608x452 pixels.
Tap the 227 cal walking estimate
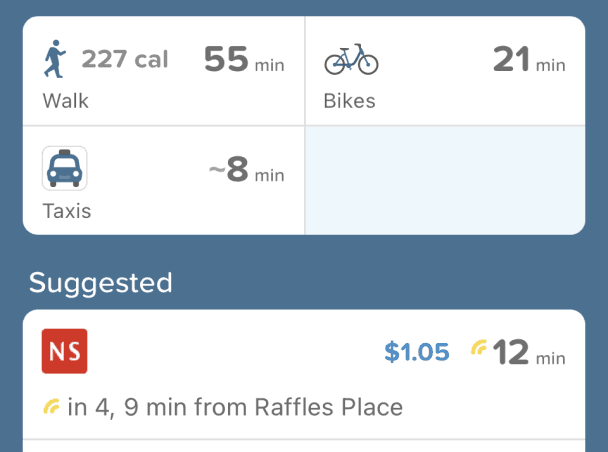(x=125, y=59)
